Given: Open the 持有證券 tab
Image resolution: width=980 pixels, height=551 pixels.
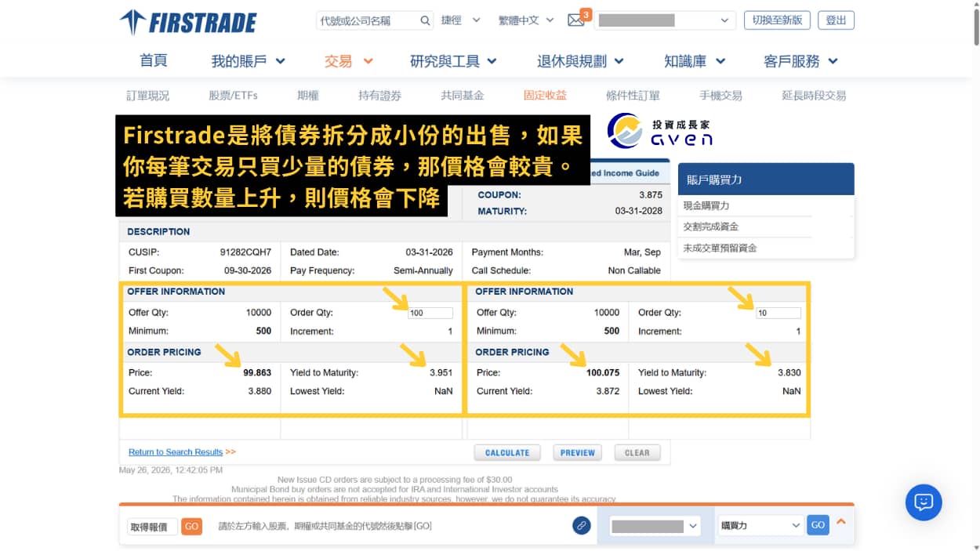Looking at the screenshot, I should point(379,96).
